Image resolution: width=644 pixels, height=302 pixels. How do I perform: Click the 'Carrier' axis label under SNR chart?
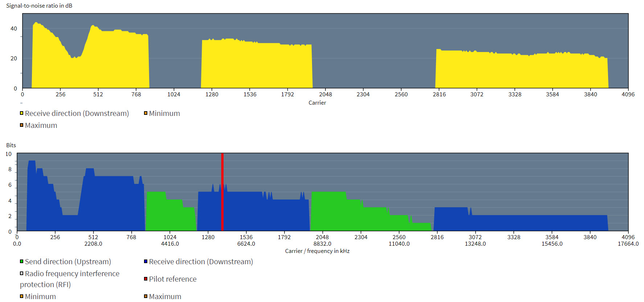317,103
